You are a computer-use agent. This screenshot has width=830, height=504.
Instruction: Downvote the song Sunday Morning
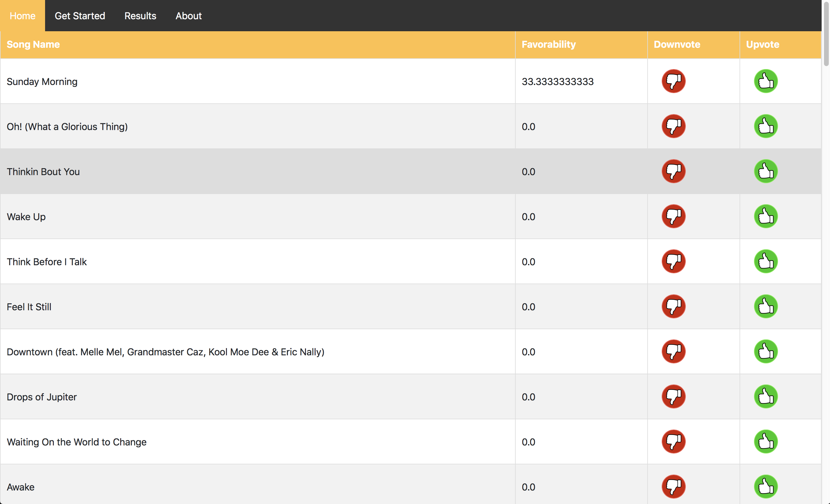coord(673,81)
